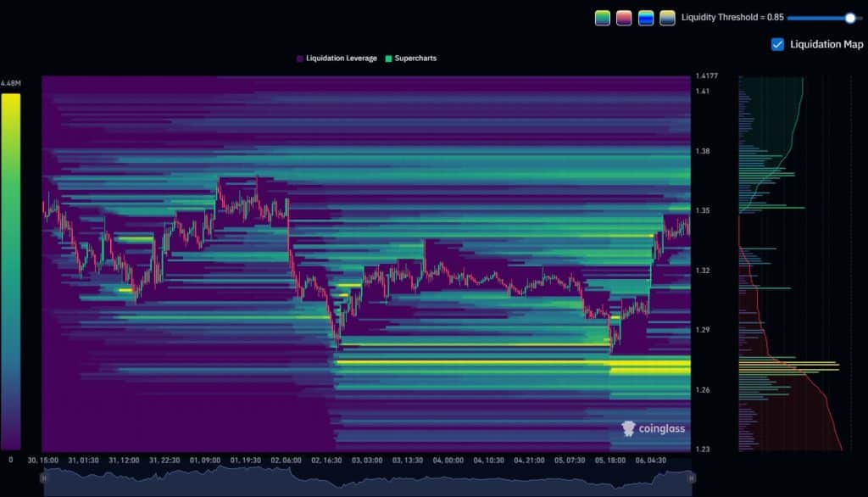Click the 31, 12:00 time axis label
Screen dimensions: 868x497
(x=124, y=461)
